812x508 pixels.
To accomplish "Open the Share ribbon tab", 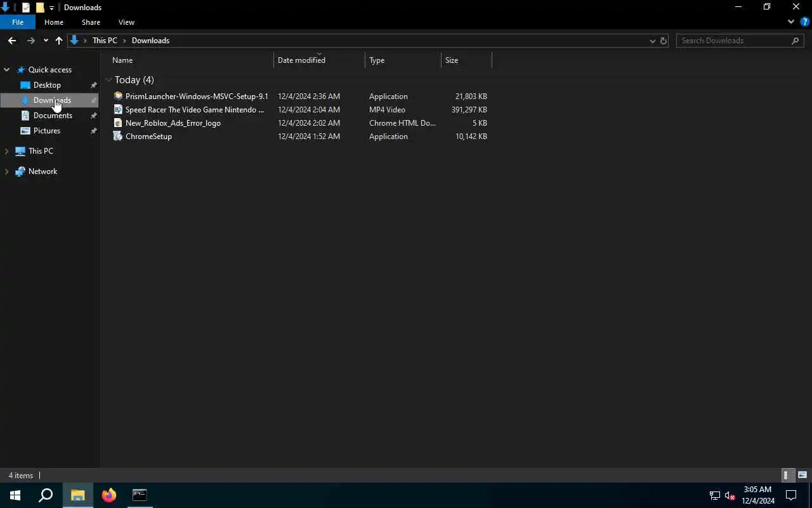I will coord(91,22).
